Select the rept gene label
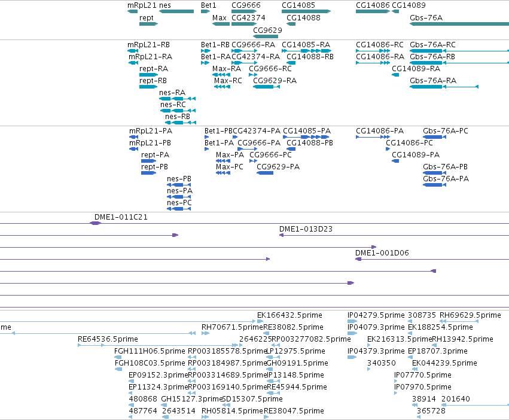 tap(147, 18)
